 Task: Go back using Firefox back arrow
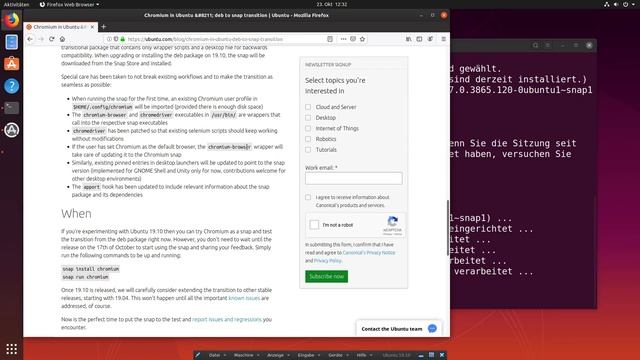30,39
